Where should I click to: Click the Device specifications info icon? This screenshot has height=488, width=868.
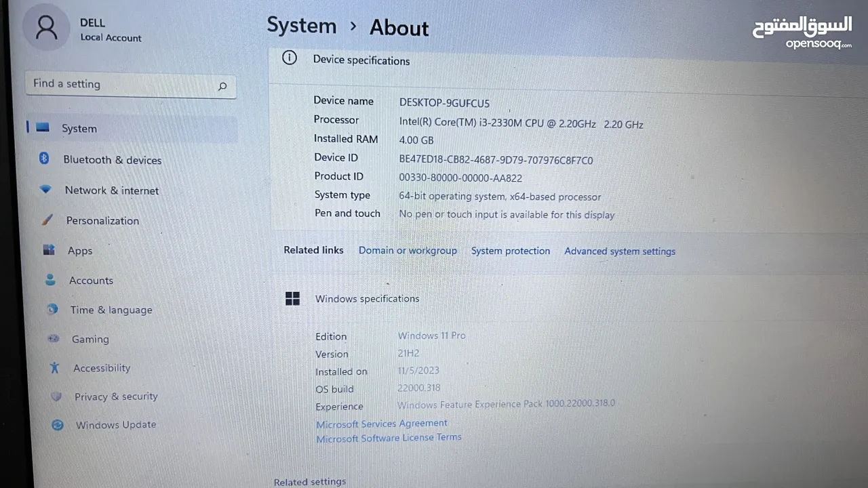[x=290, y=58]
